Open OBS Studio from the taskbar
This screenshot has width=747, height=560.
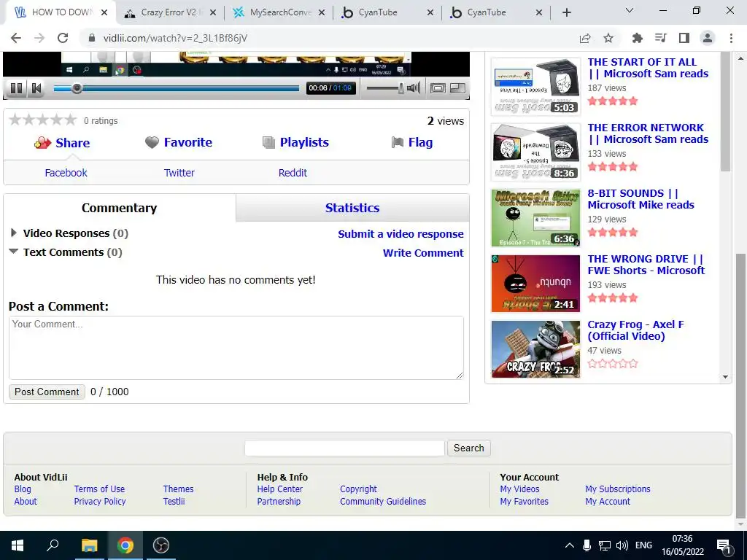point(161,545)
